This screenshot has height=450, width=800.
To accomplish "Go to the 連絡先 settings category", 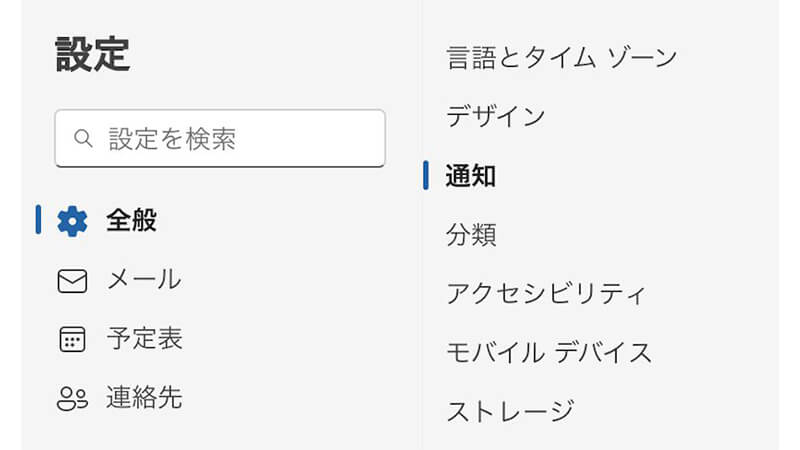I will click(x=144, y=398).
